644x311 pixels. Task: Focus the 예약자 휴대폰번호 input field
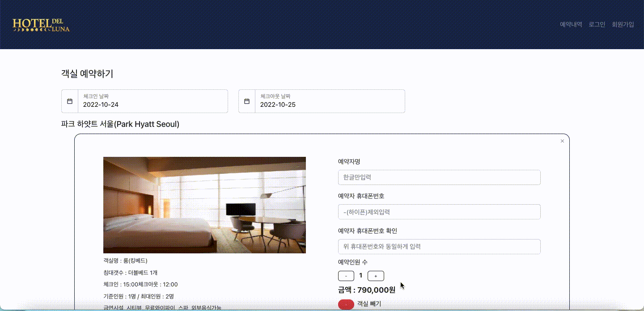[x=439, y=212]
